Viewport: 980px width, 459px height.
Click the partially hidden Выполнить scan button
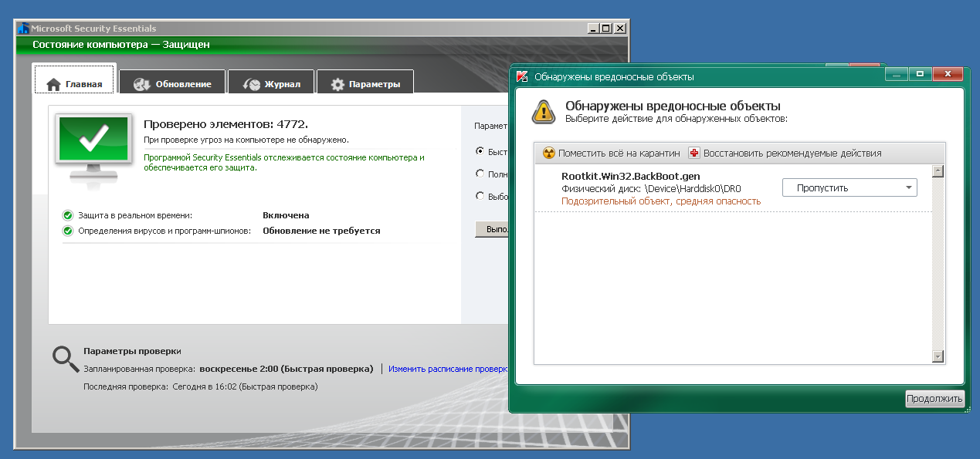[x=491, y=229]
